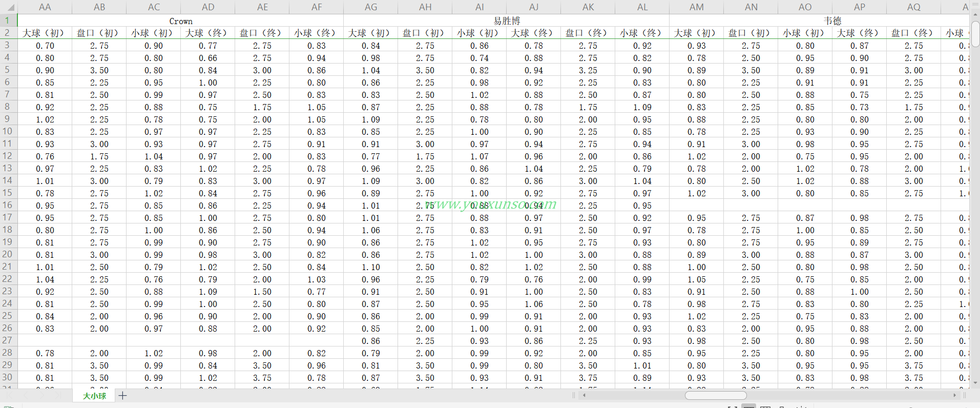Select column AM header

click(697, 7)
